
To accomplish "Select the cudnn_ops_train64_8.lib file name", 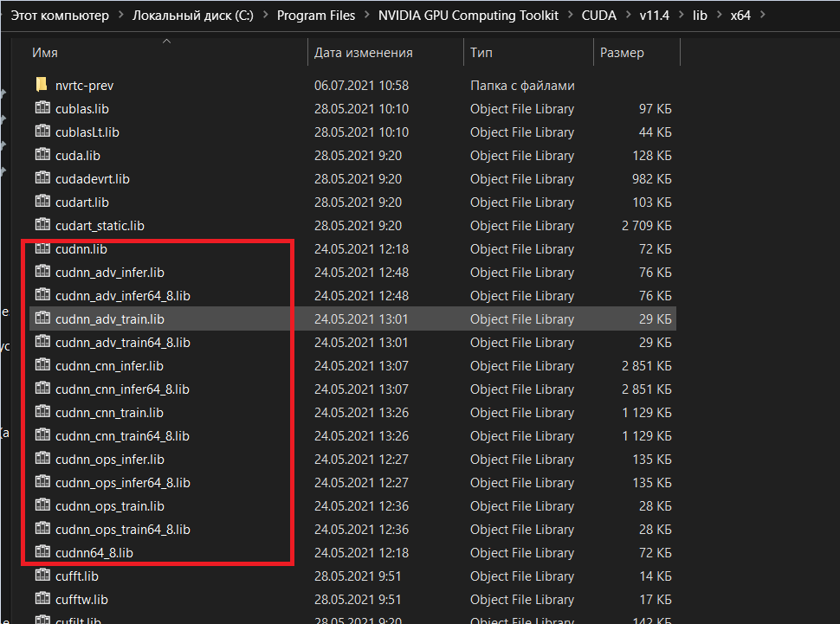I will tap(122, 530).
